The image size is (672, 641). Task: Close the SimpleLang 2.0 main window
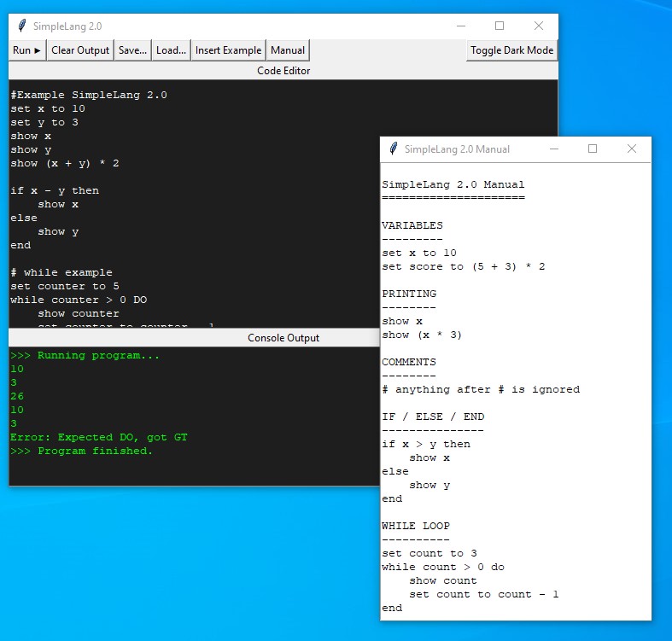pos(539,26)
